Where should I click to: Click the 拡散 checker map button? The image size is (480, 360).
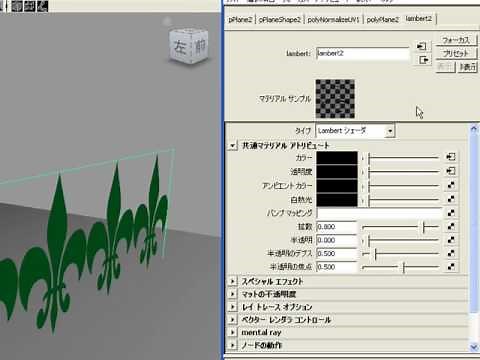[x=451, y=226]
